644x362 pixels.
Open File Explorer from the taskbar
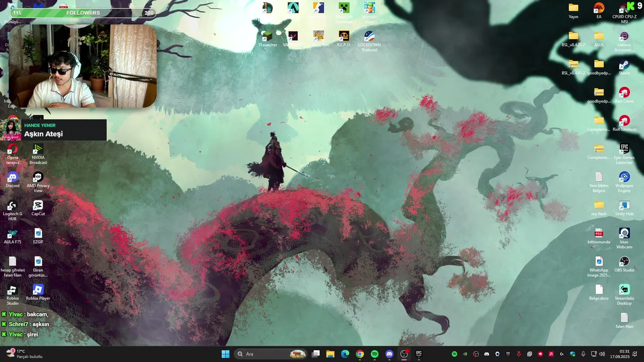(x=330, y=354)
